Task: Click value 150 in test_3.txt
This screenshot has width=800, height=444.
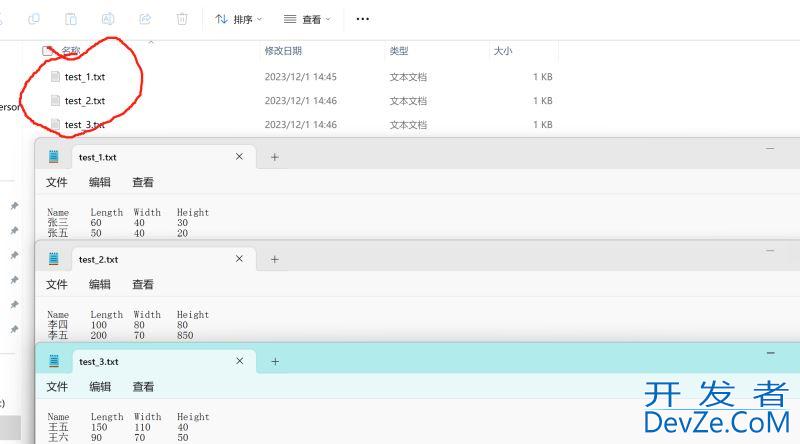Action: 99,427
